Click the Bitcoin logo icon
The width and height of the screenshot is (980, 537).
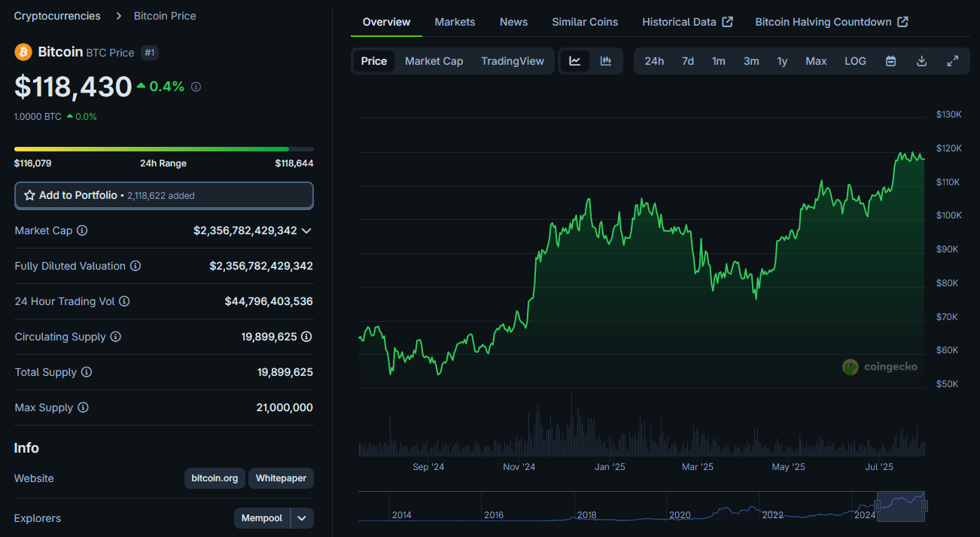(23, 52)
